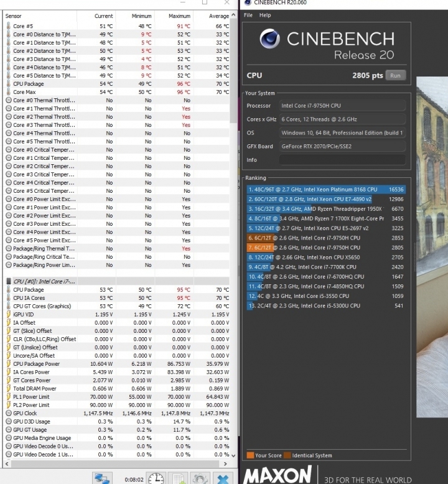Click thermometer icon beside CPU GT Cores (Graphics)

click(x=8, y=306)
